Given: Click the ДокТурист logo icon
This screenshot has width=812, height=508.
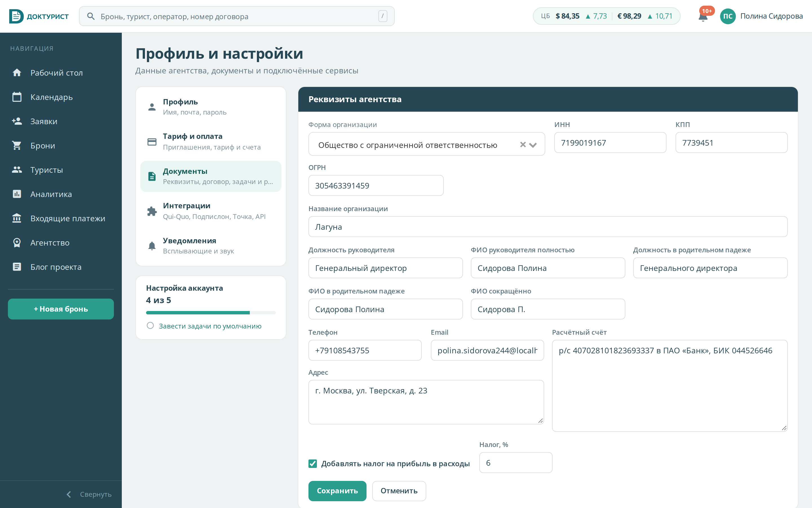Looking at the screenshot, I should click(16, 16).
